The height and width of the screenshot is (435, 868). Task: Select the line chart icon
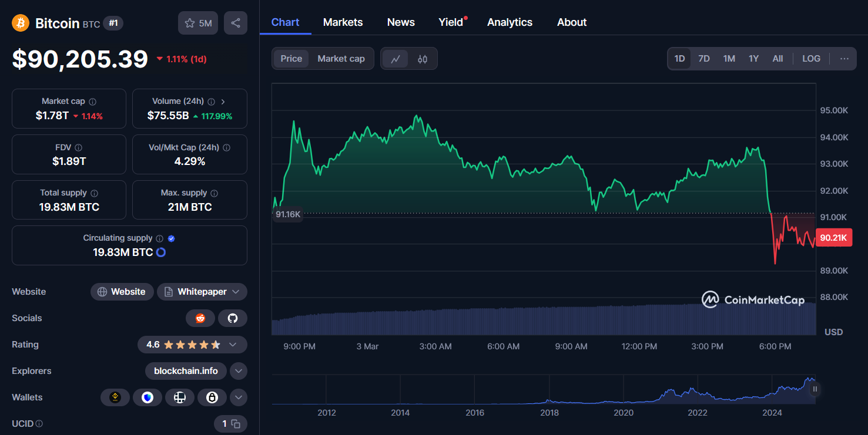395,58
